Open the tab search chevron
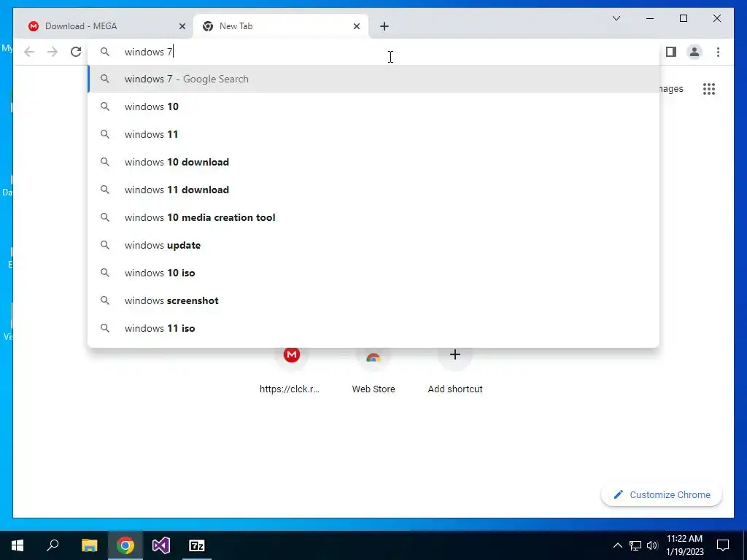The image size is (747, 560). pyautogui.click(x=616, y=18)
